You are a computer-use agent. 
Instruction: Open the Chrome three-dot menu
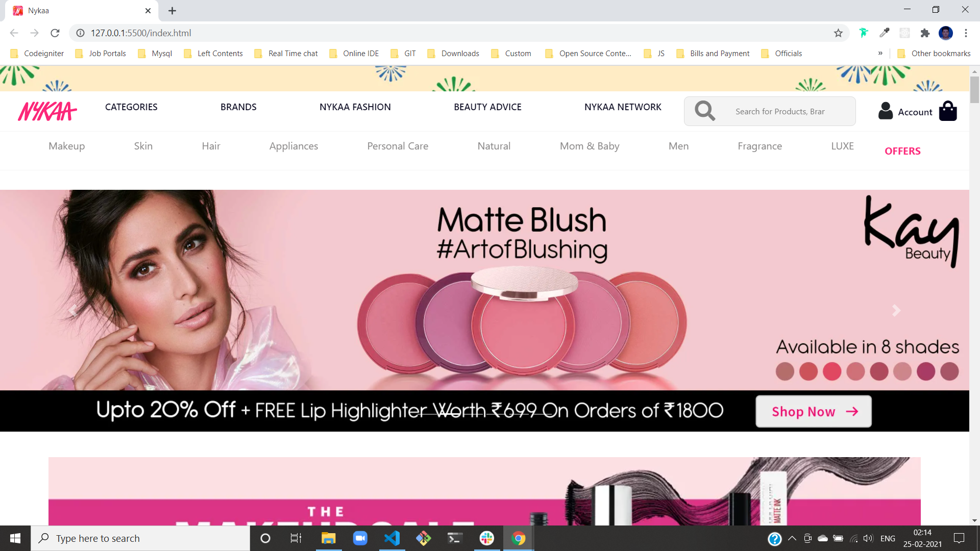point(966,33)
